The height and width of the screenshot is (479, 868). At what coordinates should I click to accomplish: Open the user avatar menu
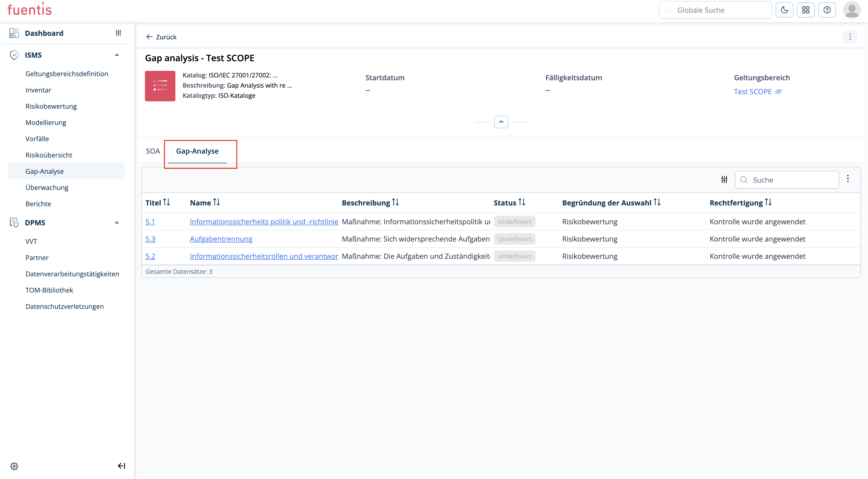tap(852, 10)
